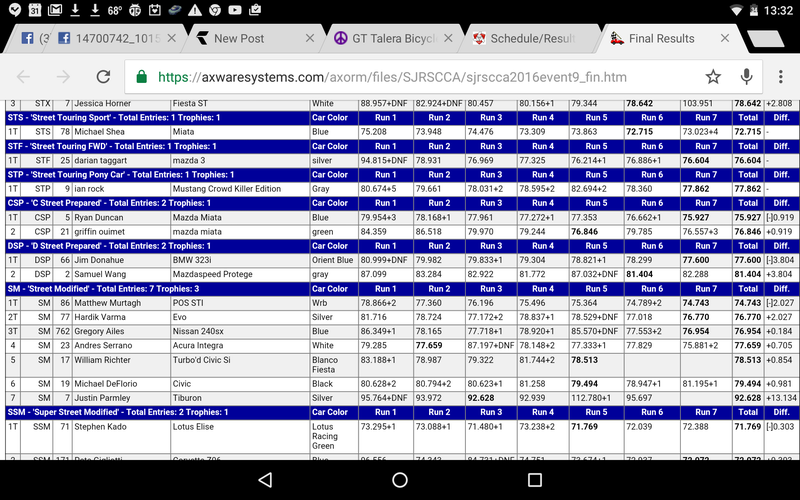This screenshot has width=800, height=500.
Task: Open the recent apps square button
Action: pyautogui.click(x=535, y=480)
